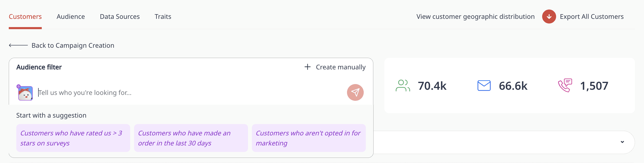Open View customer geographic distribution link
Screen dimensions: 644x163
pos(475,17)
